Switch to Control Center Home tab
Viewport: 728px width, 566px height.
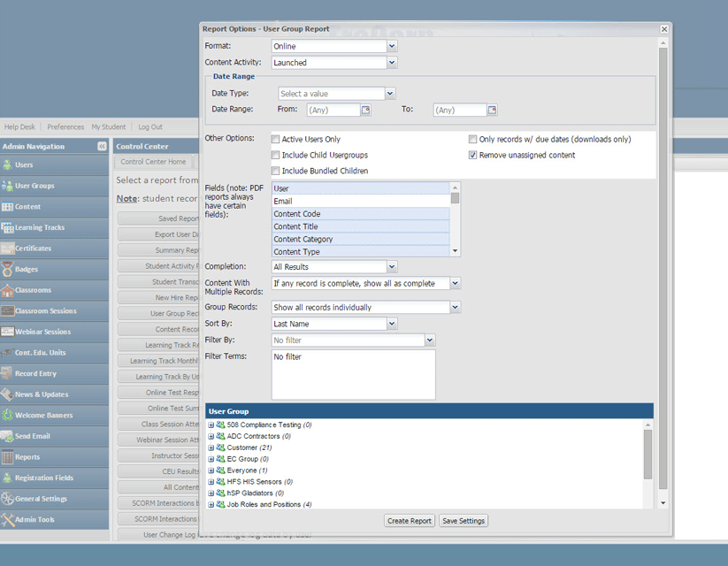153,162
